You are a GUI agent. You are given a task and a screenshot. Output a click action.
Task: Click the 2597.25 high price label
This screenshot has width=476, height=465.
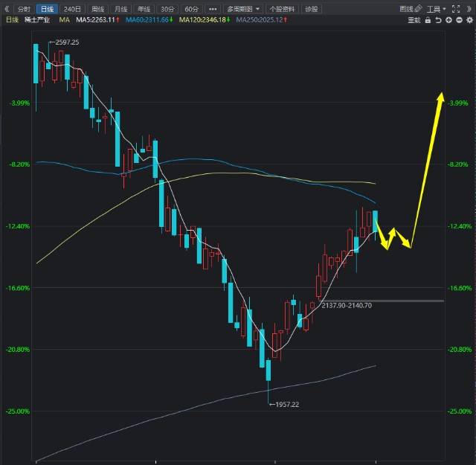(x=67, y=42)
